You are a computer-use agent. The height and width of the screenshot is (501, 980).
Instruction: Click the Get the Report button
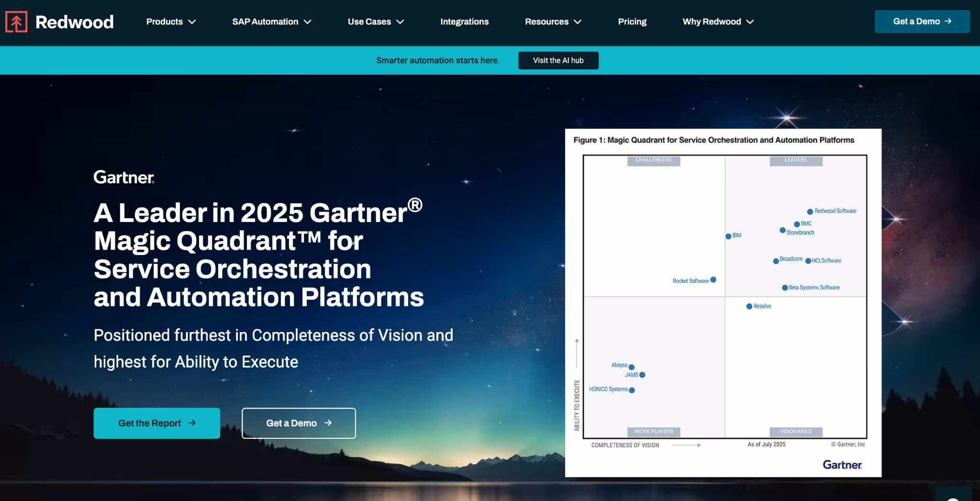[157, 423]
